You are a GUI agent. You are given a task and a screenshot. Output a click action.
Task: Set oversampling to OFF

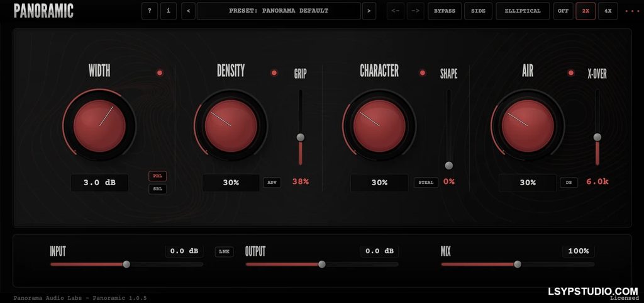563,11
